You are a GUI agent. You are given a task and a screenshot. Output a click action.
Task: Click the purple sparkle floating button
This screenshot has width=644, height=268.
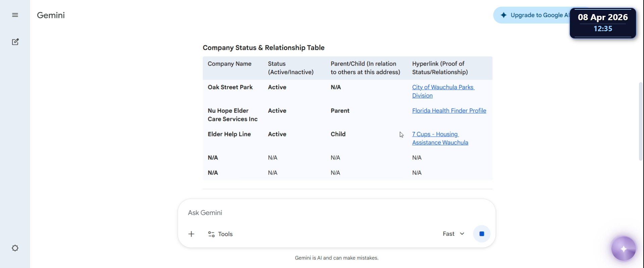[x=624, y=249]
